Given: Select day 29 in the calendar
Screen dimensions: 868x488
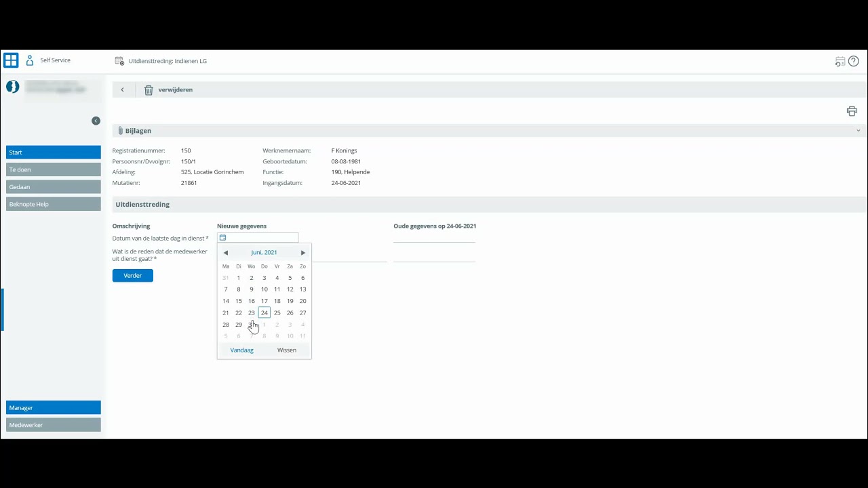Looking at the screenshot, I should click(x=239, y=325).
